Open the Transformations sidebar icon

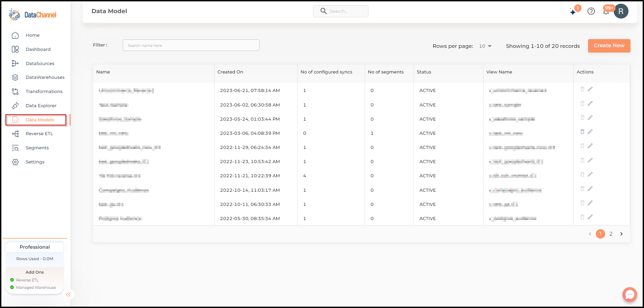coord(15,92)
